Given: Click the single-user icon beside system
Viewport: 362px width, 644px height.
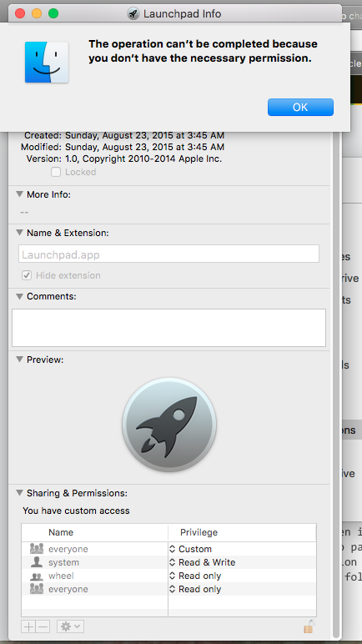Looking at the screenshot, I should click(37, 562).
